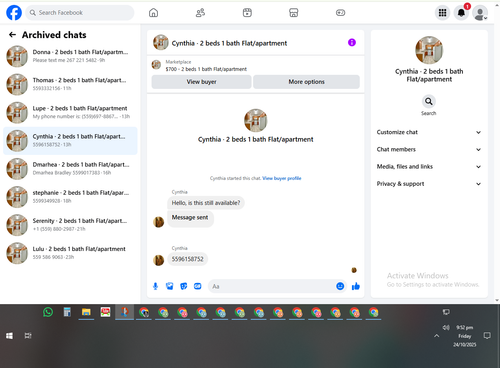This screenshot has width=500, height=368.
Task: Open WhatsApp from the taskbar
Action: 48,312
